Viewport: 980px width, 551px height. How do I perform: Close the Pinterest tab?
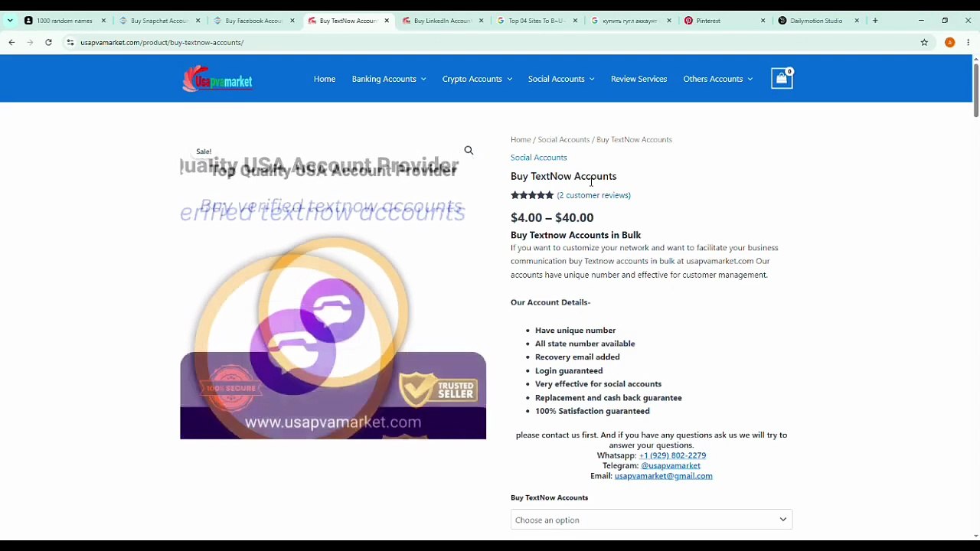click(x=763, y=21)
